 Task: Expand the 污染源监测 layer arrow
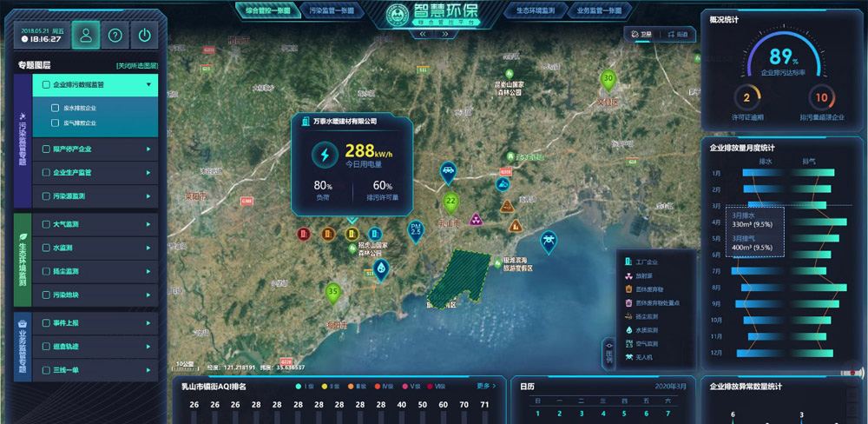click(148, 196)
